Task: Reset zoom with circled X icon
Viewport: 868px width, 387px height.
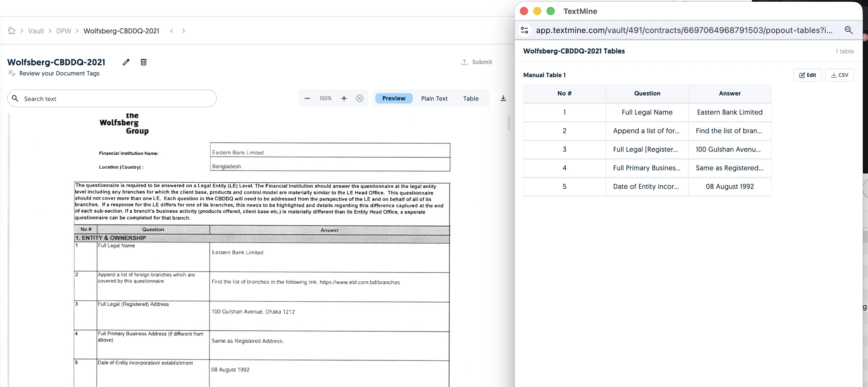Action: (x=359, y=98)
